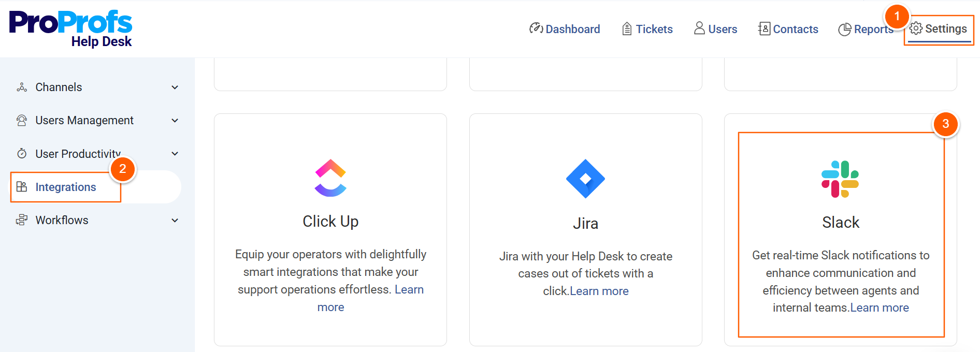Click the Jira diamond logo
The image size is (980, 352).
click(x=585, y=179)
